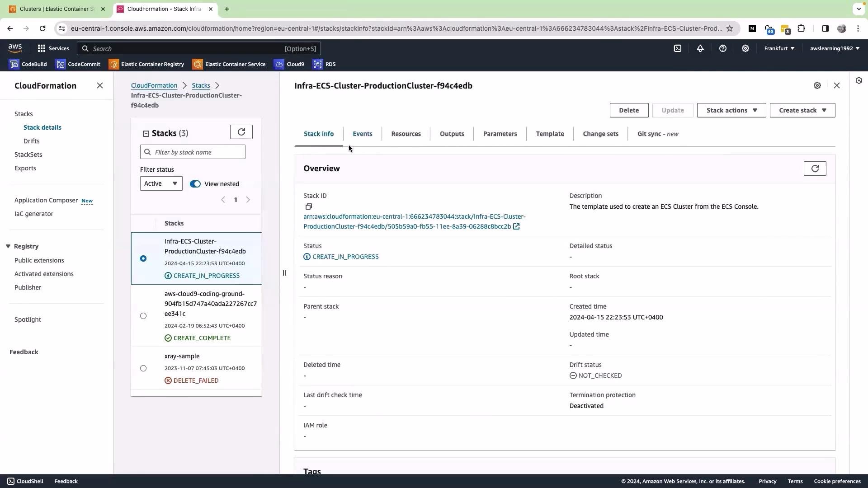The image size is (868, 488).
Task: Go to next stacks page
Action: point(248,200)
